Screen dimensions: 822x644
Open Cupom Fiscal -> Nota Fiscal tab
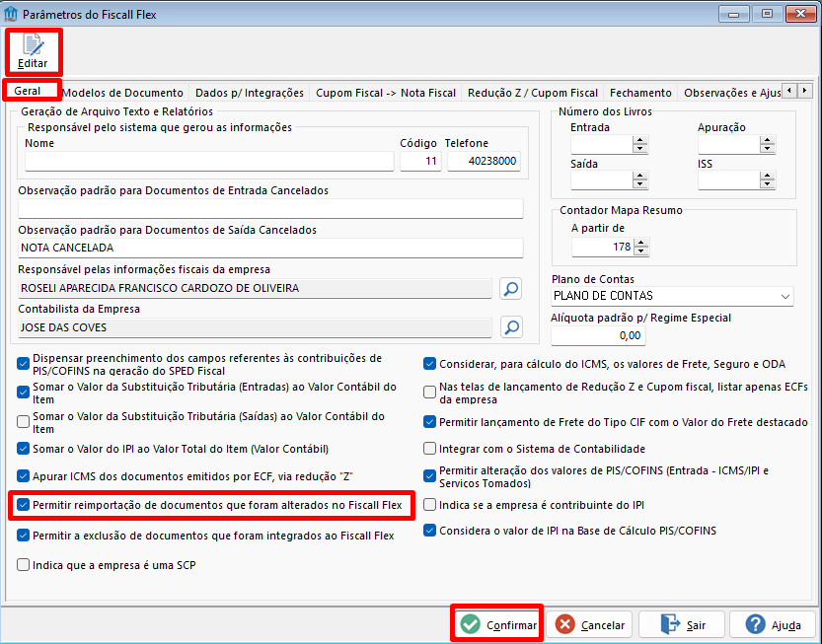386,93
